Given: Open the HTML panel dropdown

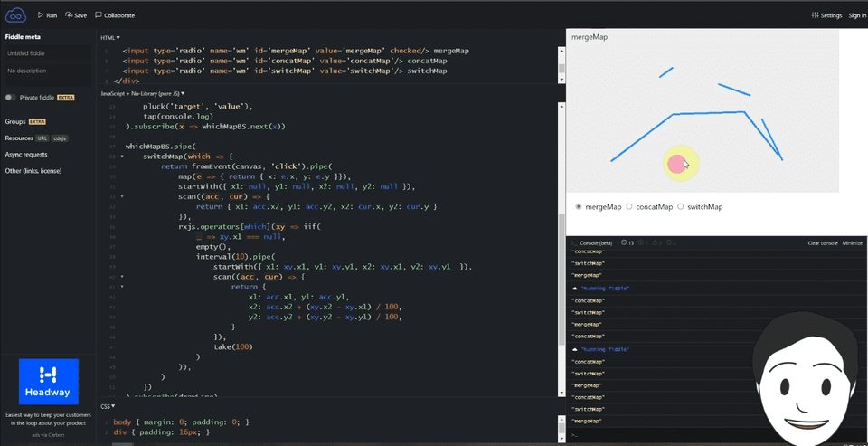Looking at the screenshot, I should 110,38.
